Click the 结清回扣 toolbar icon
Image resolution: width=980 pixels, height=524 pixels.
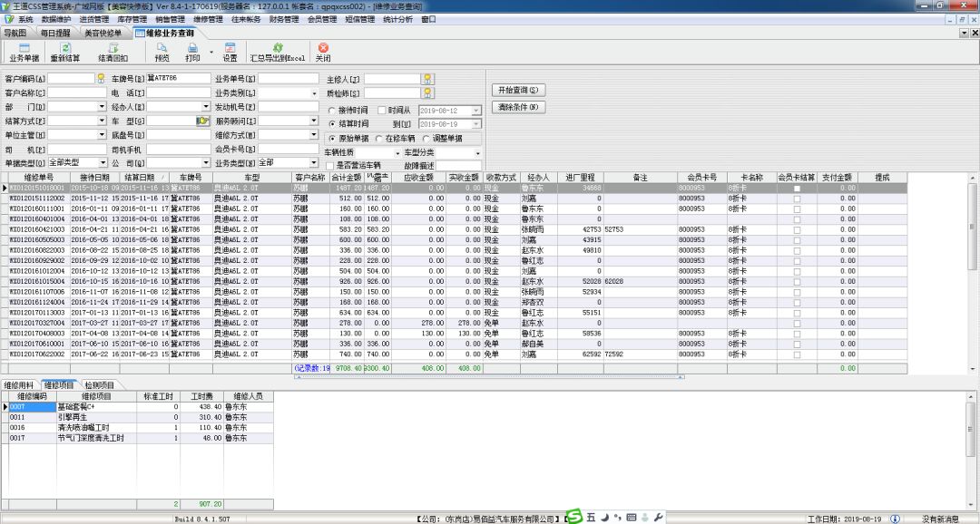[113, 48]
